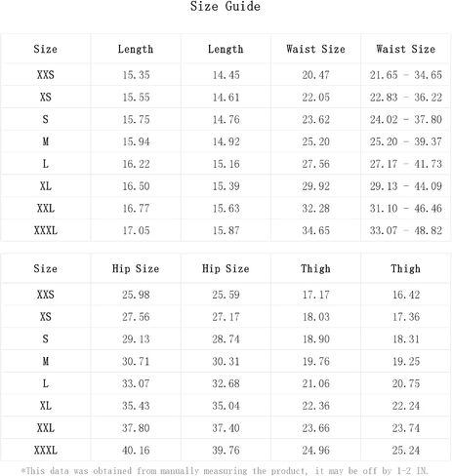Select hip value 40.16 in bottom row
This screenshot has width=452, height=476.
pos(136,451)
